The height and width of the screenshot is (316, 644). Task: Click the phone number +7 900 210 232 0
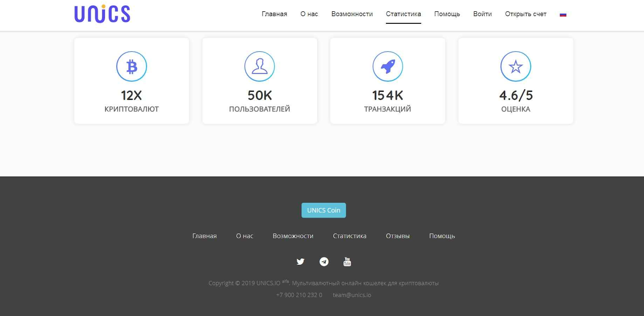(x=299, y=295)
